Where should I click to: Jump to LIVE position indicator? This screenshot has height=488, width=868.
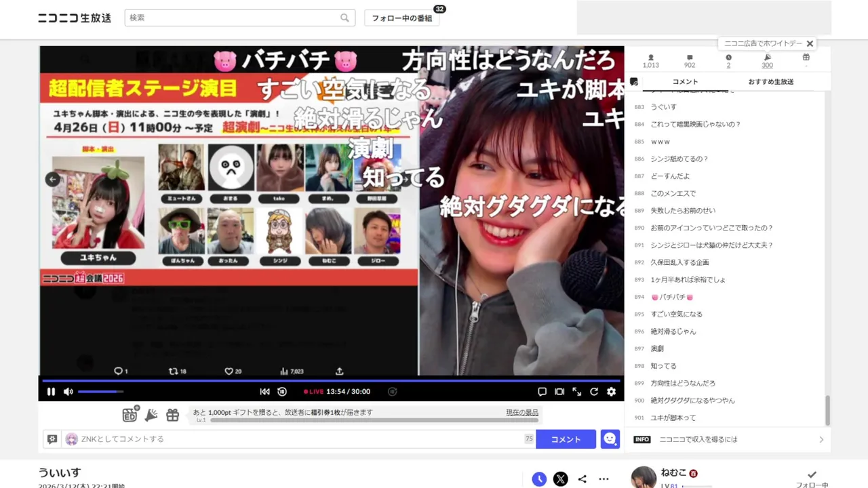tap(313, 392)
